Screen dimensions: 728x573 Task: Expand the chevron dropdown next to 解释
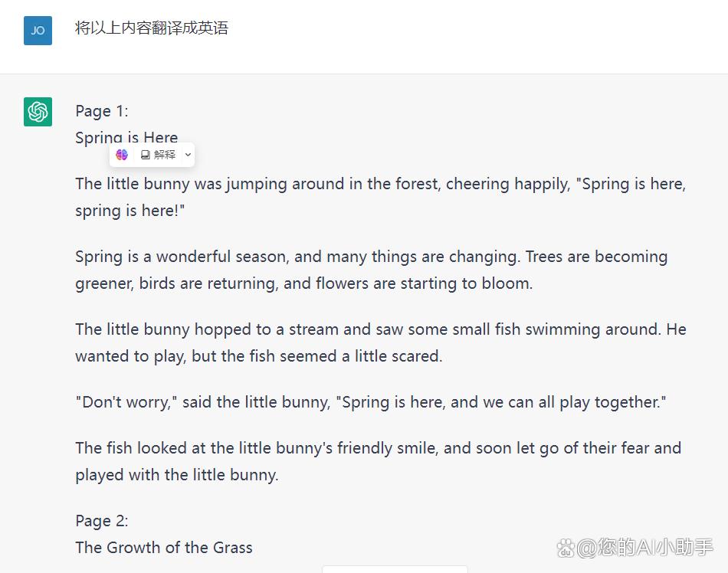tap(188, 155)
